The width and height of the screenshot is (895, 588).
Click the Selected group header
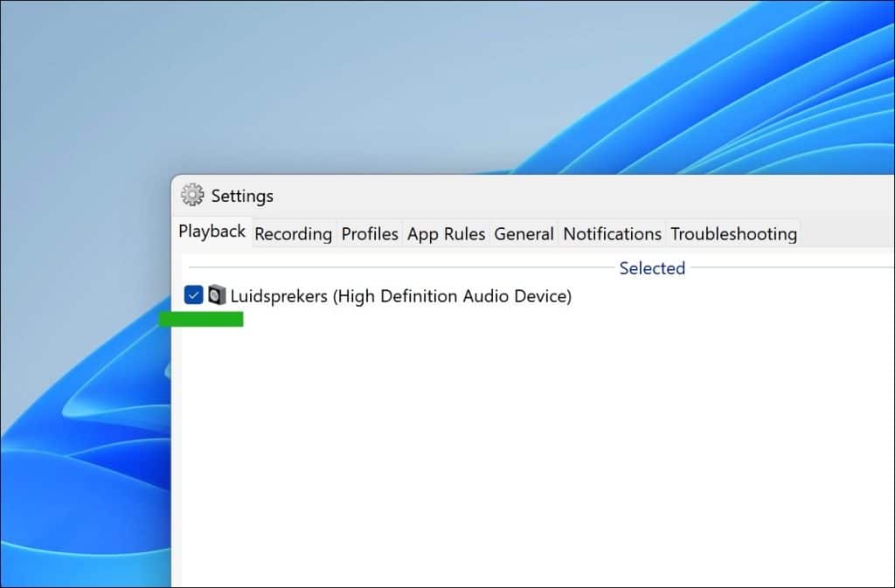tap(652, 268)
